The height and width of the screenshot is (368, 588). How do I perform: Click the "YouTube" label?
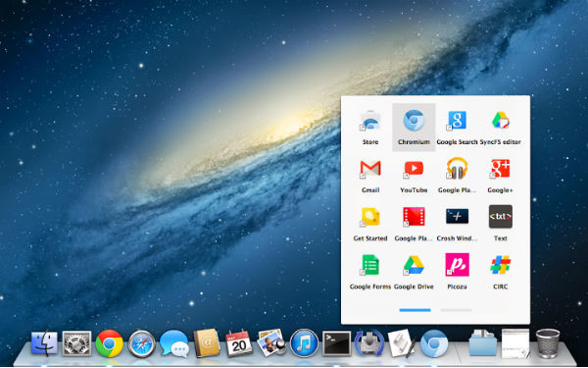414,190
